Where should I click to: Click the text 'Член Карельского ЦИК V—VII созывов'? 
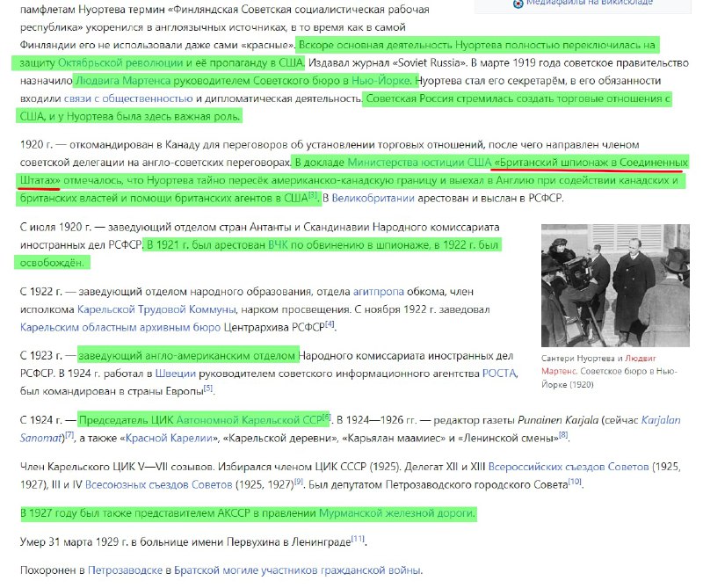coord(117,467)
